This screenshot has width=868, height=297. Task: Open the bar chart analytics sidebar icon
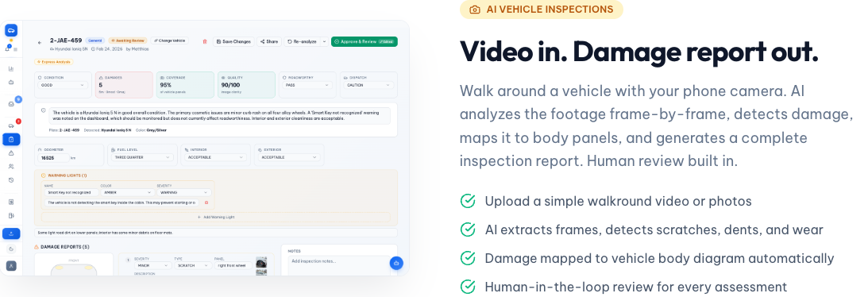[x=11, y=69]
